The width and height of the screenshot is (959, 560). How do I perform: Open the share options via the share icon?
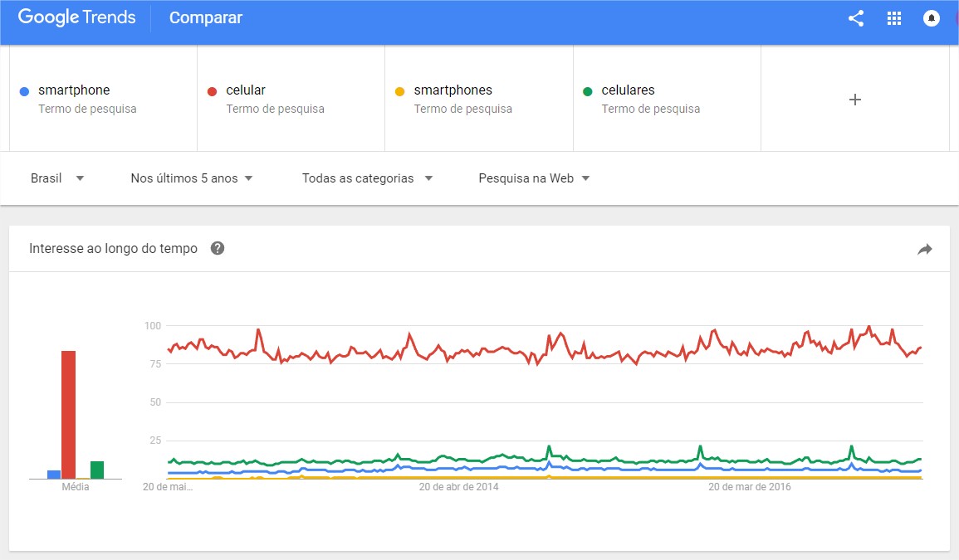click(x=856, y=17)
